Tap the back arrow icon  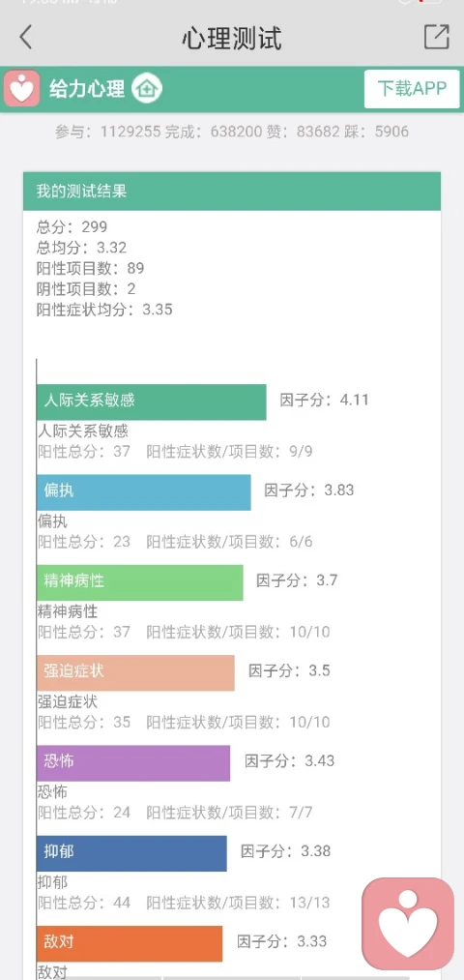click(25, 38)
